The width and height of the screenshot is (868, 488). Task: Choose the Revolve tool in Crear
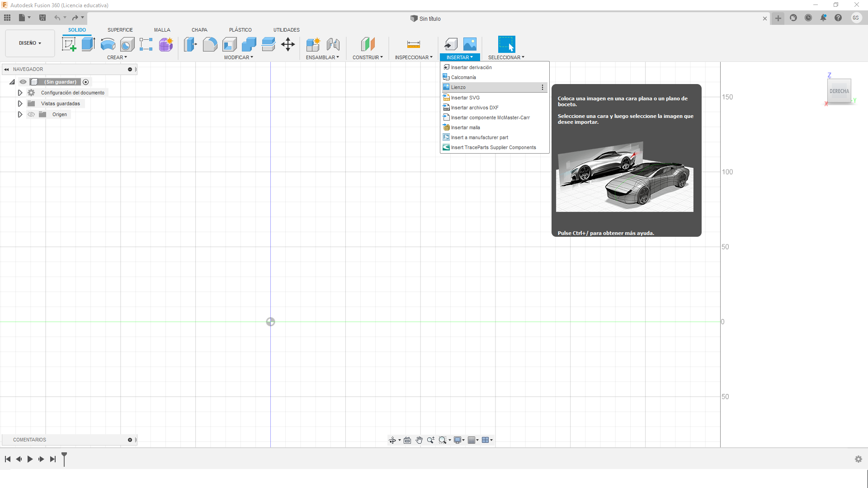pyautogui.click(x=108, y=44)
